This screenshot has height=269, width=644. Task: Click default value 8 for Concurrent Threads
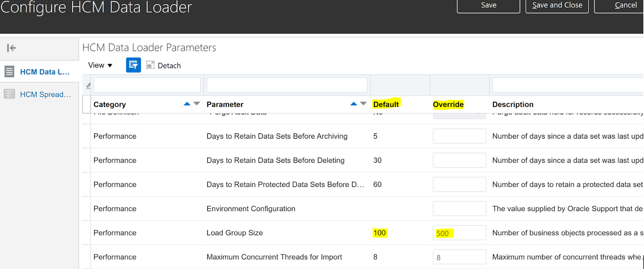point(375,257)
